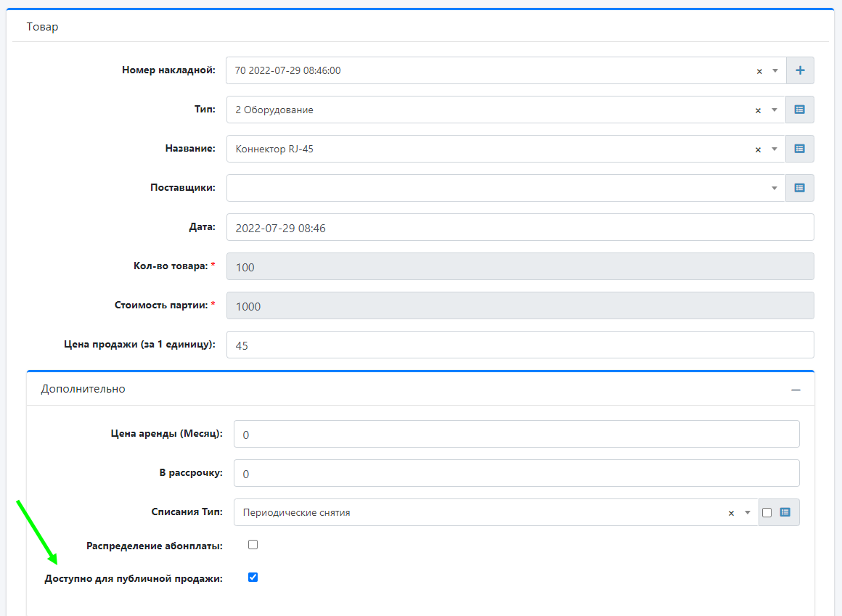Screen dimensions: 842x616
Task: Open the list icon next to Поставщики
Action: (x=800, y=188)
